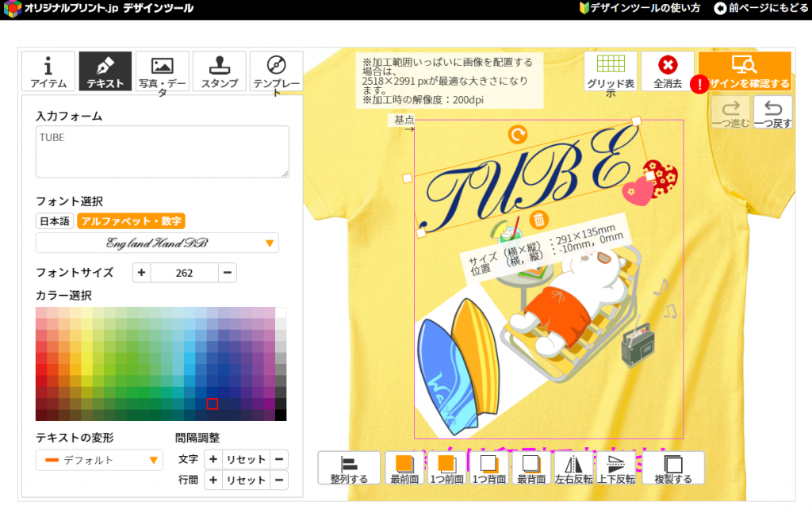The width and height of the screenshot is (812, 513).
Task: Flip horizontally with 左右反転
Action: 574,468
